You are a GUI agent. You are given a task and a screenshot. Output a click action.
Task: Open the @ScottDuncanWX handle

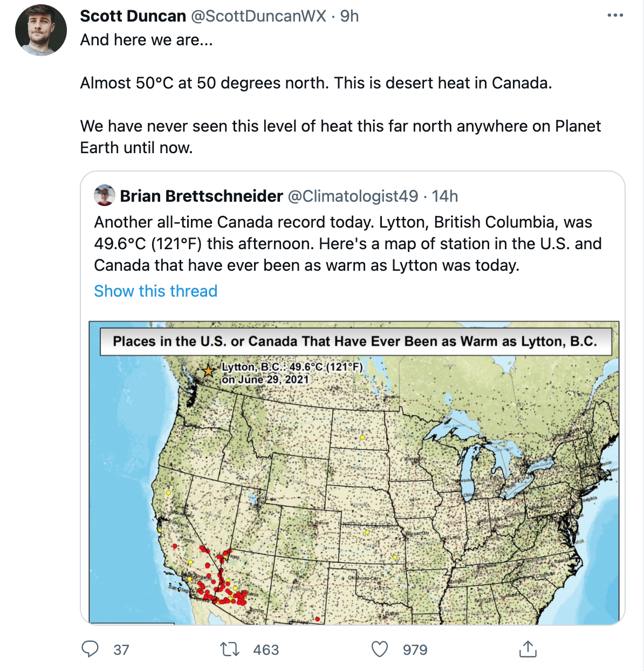click(259, 16)
